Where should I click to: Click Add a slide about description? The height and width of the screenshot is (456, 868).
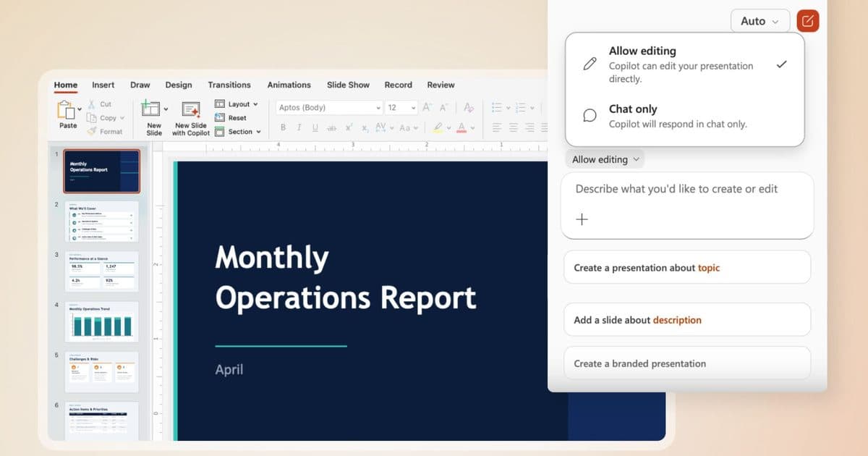[x=686, y=319]
